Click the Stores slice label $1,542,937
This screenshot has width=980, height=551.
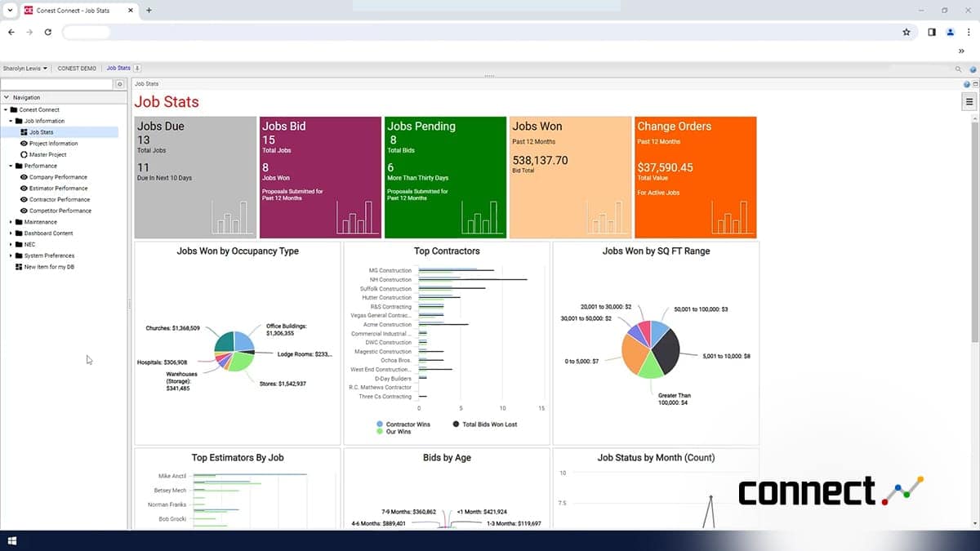click(x=283, y=384)
